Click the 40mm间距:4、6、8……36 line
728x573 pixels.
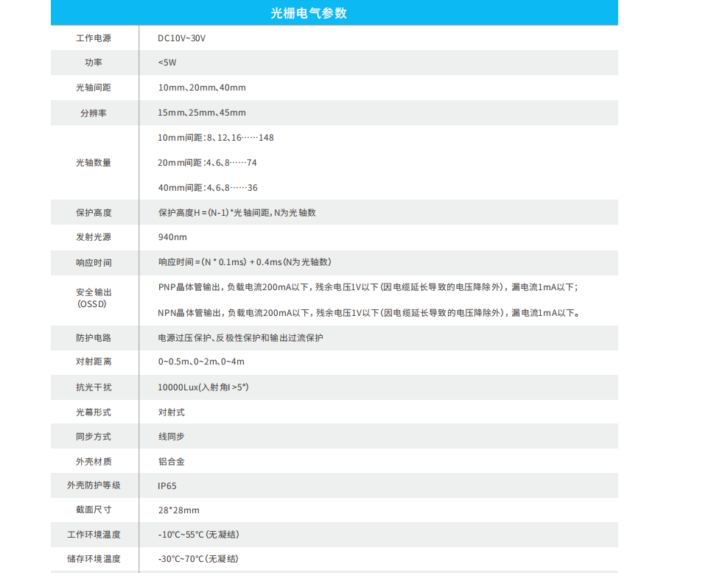click(x=208, y=188)
